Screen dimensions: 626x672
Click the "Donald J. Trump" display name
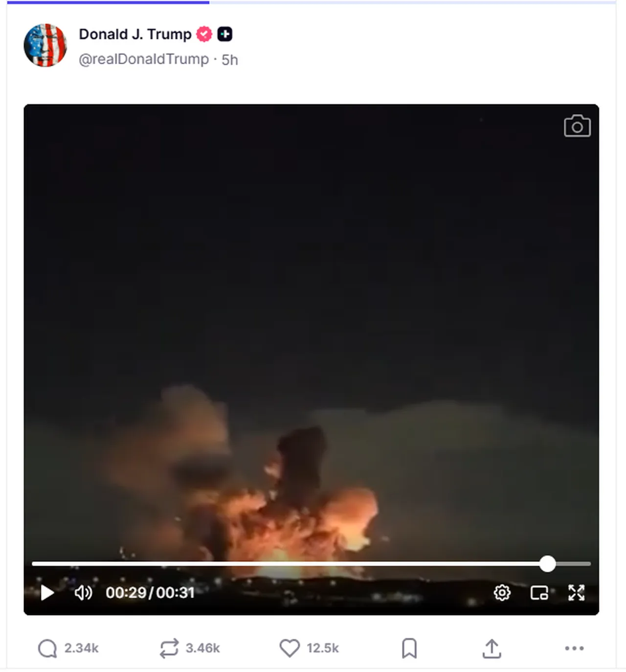135,34
